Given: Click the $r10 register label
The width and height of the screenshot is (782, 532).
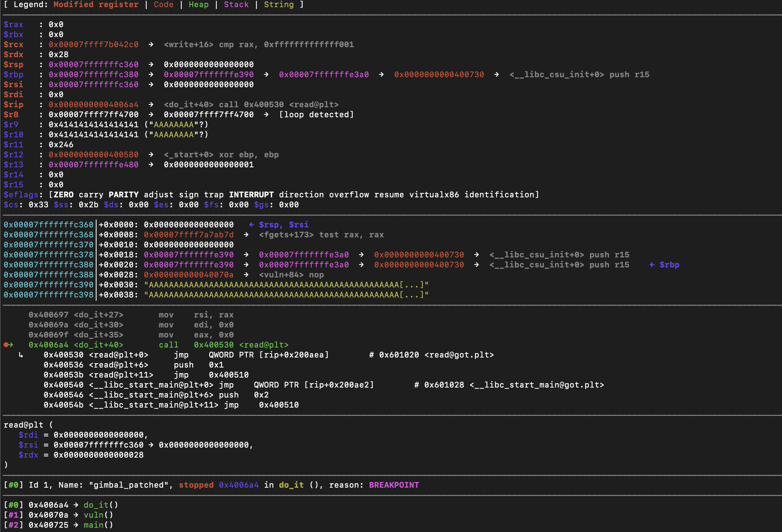Looking at the screenshot, I should [x=13, y=135].
